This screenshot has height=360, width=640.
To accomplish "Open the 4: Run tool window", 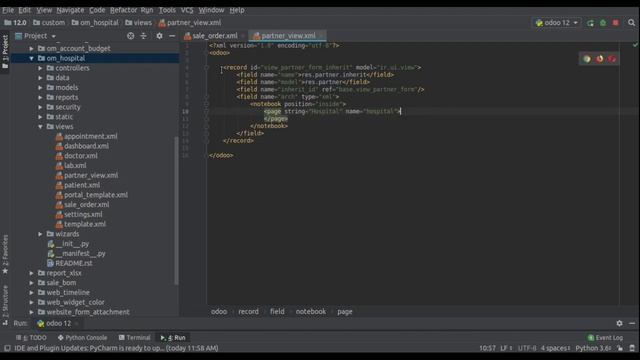I will click(x=173, y=338).
